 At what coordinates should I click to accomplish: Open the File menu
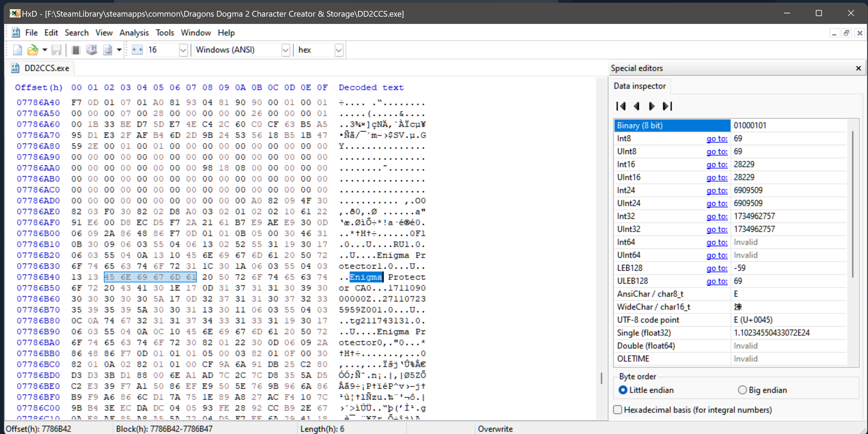pos(31,33)
